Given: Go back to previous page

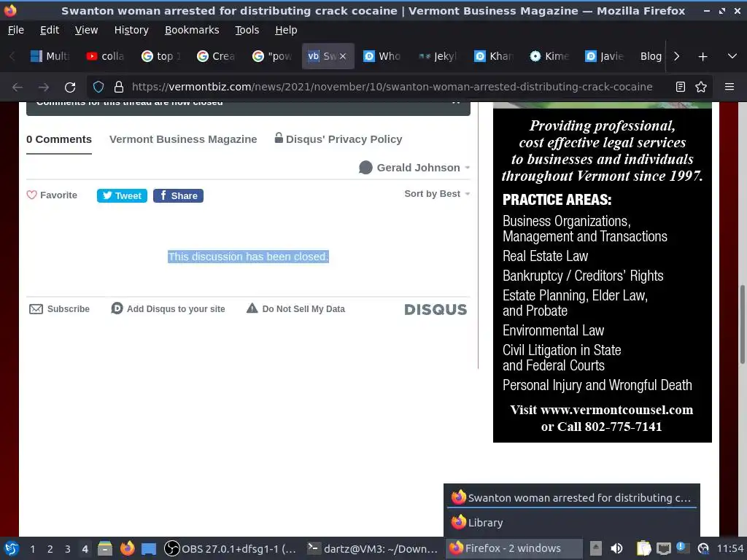Looking at the screenshot, I should (x=18, y=87).
